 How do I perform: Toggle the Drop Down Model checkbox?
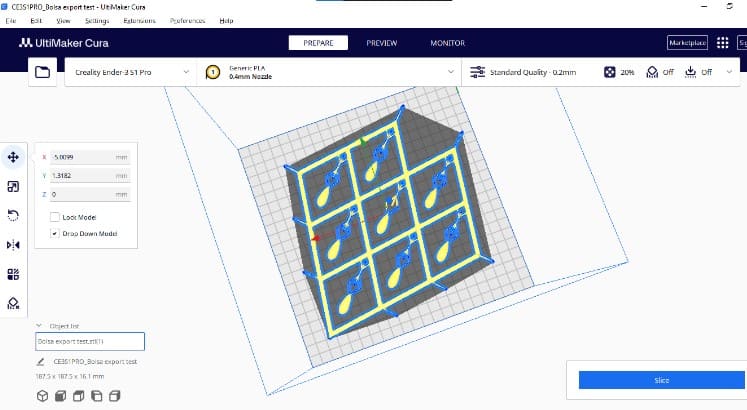pyautogui.click(x=55, y=234)
